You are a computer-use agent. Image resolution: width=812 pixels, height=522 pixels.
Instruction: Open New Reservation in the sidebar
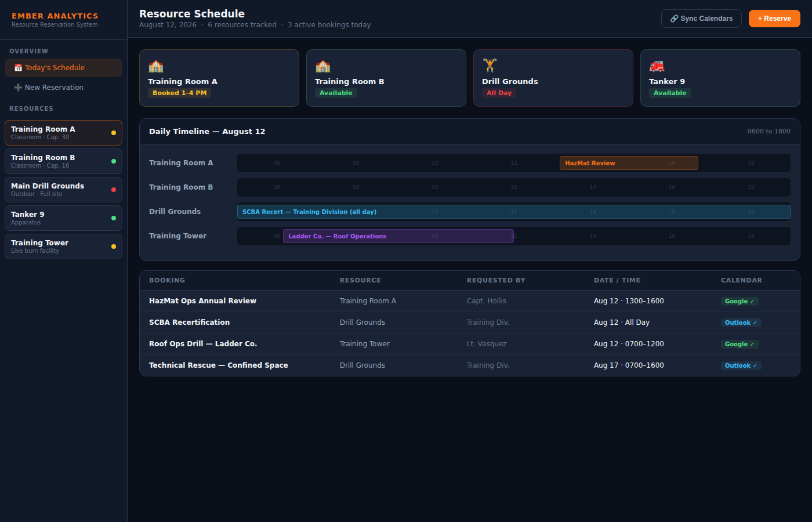(64, 88)
